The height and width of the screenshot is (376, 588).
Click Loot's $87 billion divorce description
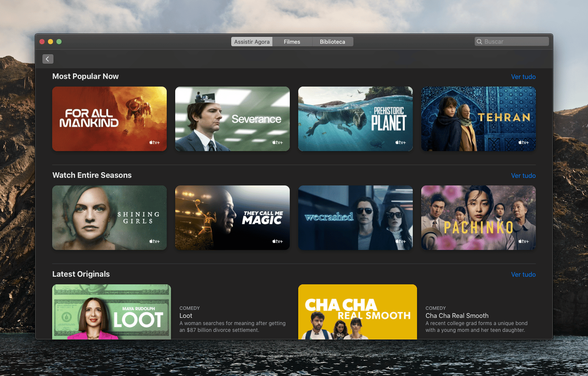click(232, 327)
